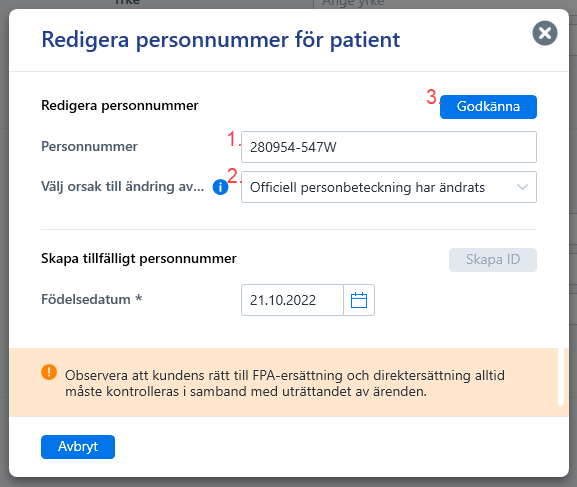This screenshot has height=487, width=577.
Task: Click the red number 1 step marker
Action: (232, 139)
